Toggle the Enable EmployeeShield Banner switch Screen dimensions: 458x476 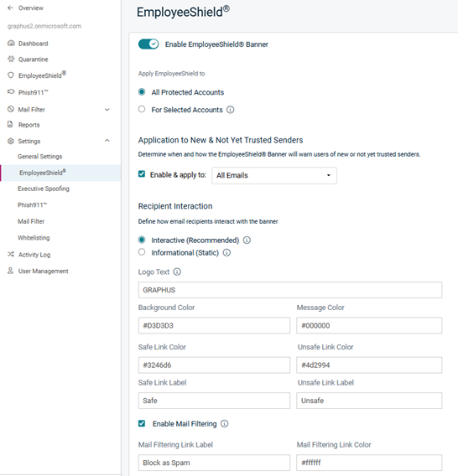tap(148, 44)
